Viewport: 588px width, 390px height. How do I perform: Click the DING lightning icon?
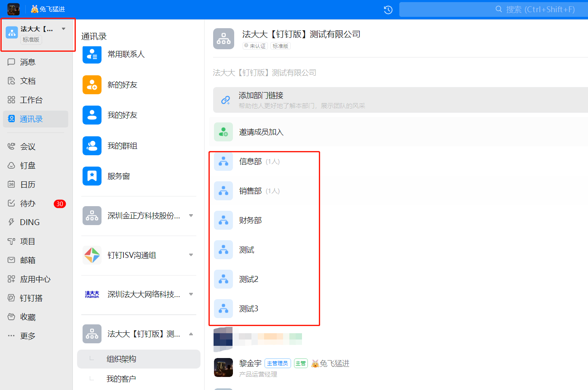click(x=11, y=222)
